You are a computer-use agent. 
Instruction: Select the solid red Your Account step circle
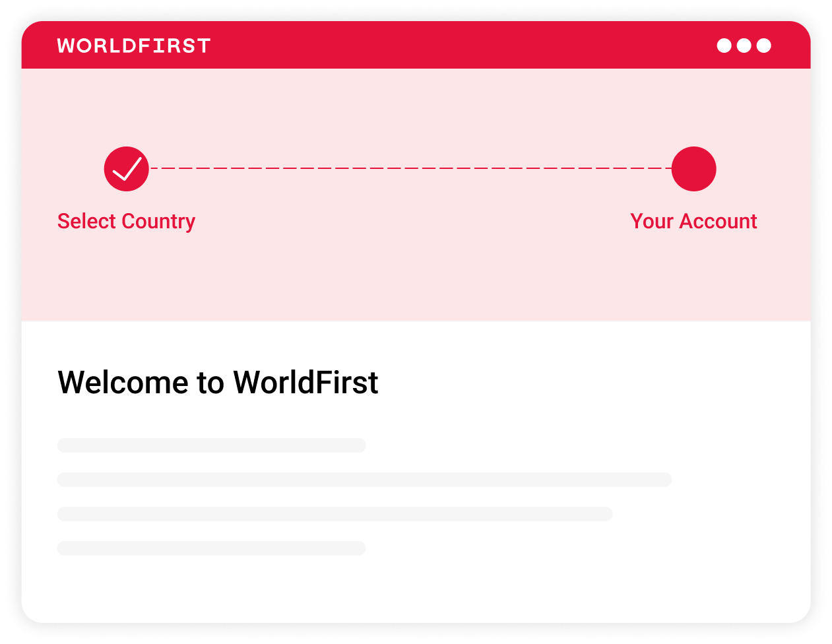(693, 169)
